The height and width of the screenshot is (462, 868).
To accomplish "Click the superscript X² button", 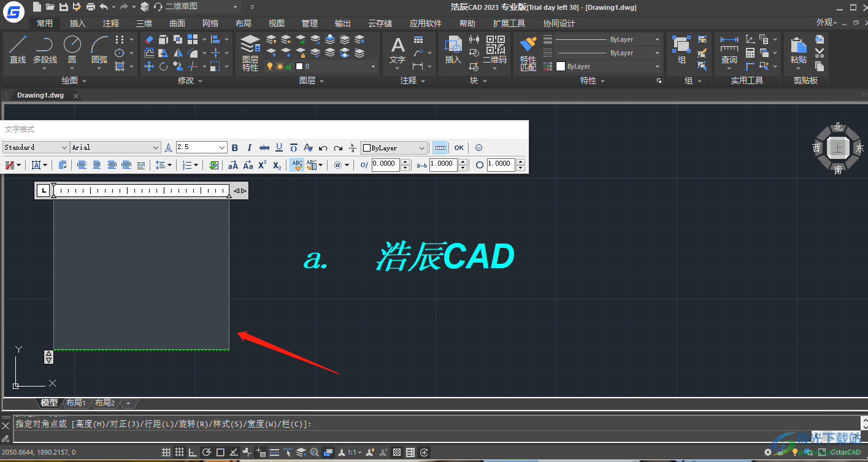I will (263, 165).
